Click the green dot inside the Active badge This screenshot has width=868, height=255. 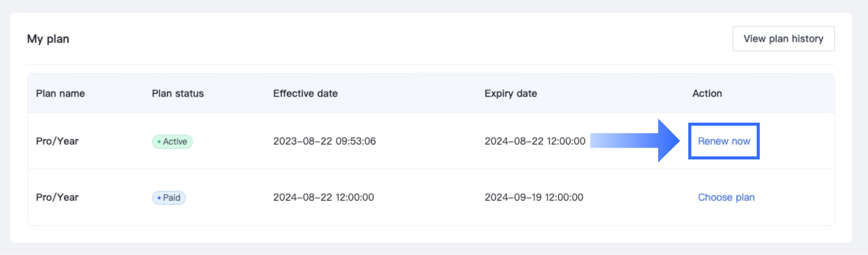(x=159, y=142)
